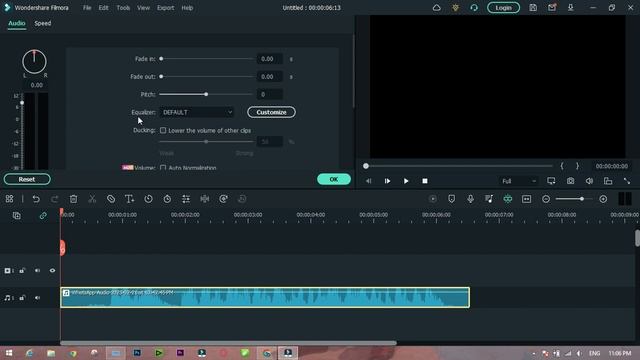This screenshot has width=640, height=360.
Task: Click the delete trash icon
Action: tap(73, 199)
